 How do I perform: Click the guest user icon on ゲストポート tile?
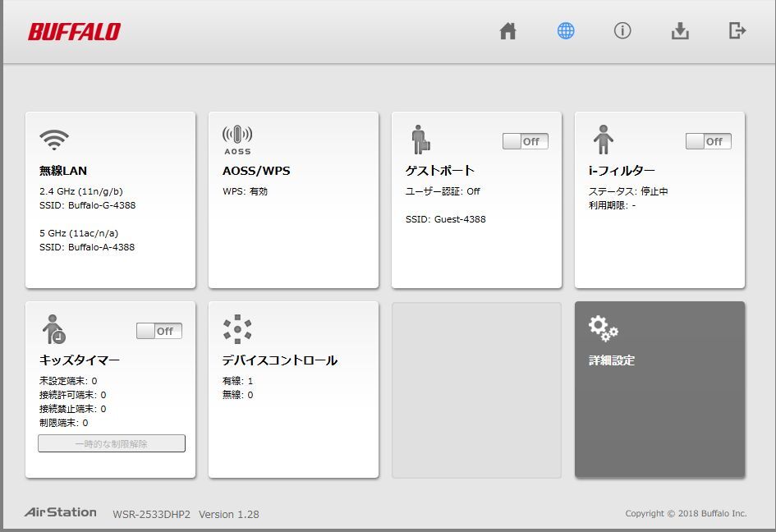coord(420,136)
